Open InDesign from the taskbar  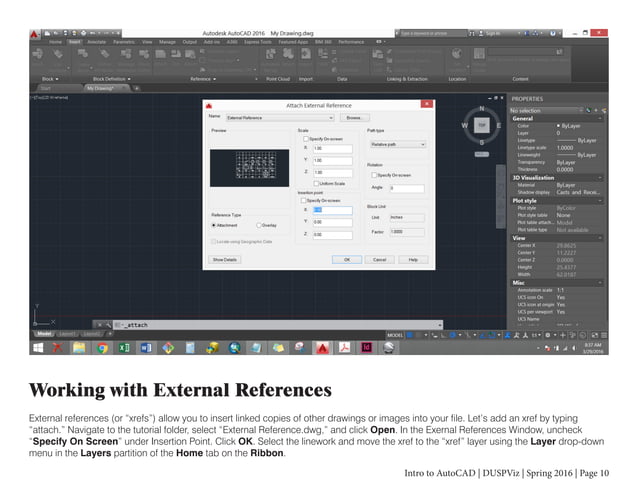[366, 348]
